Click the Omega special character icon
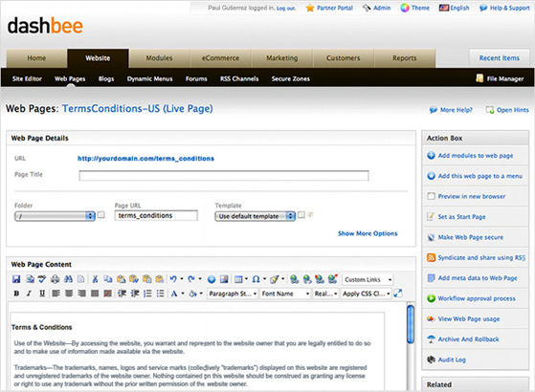 point(256,279)
